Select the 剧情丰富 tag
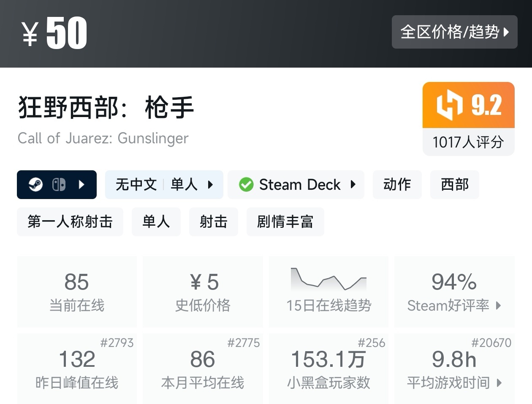 click(x=285, y=222)
